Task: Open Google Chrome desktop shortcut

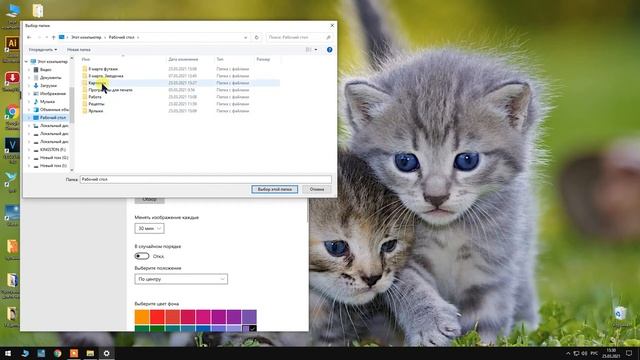Action: tap(12, 112)
